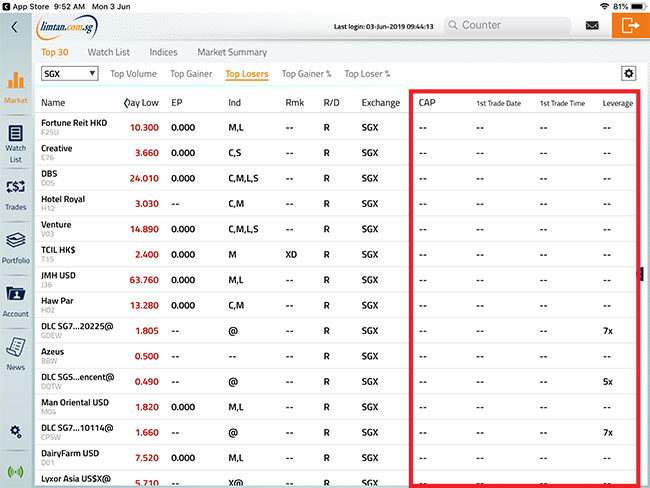Tap day low price 13.280
650x488 pixels.
click(x=144, y=306)
